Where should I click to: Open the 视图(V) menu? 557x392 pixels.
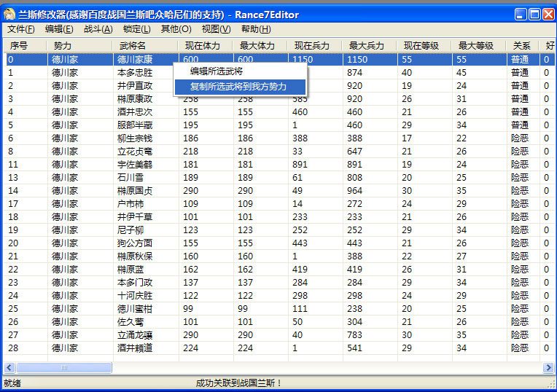point(216,29)
